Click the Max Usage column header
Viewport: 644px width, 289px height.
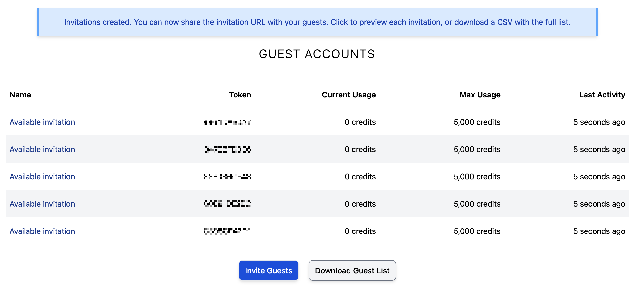480,95
